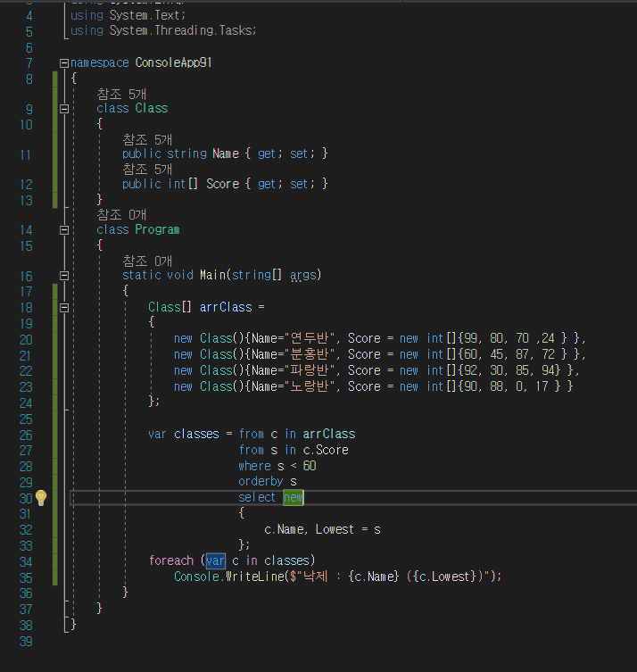
Task: Open the '참조 5개' CodeLens above the Name property
Action: point(147,139)
